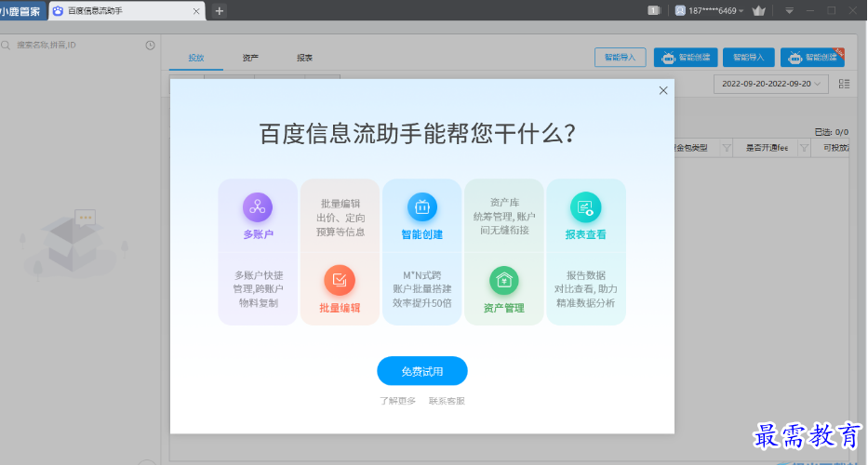The width and height of the screenshot is (868, 465).
Task: Switch to the 投放 tab
Action: pos(196,58)
